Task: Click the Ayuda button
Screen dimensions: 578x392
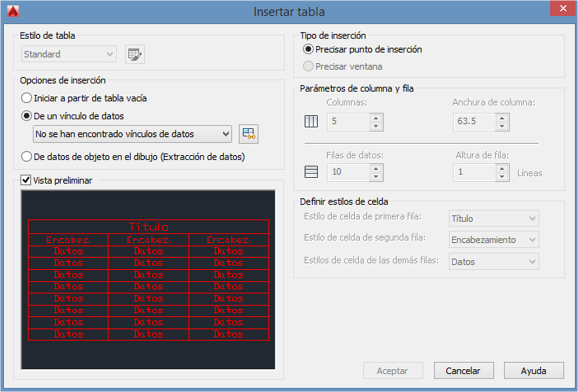Action: pos(533,371)
